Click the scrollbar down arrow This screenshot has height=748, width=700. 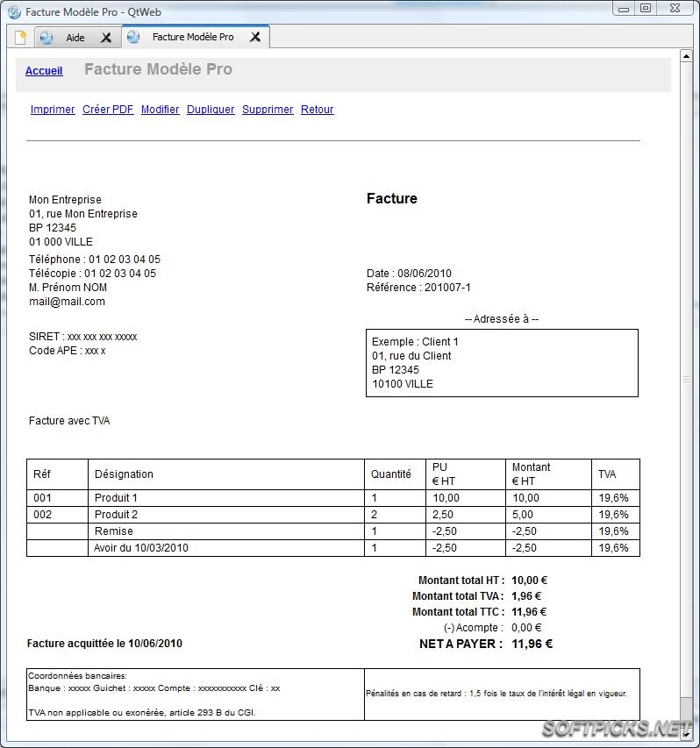point(686,733)
